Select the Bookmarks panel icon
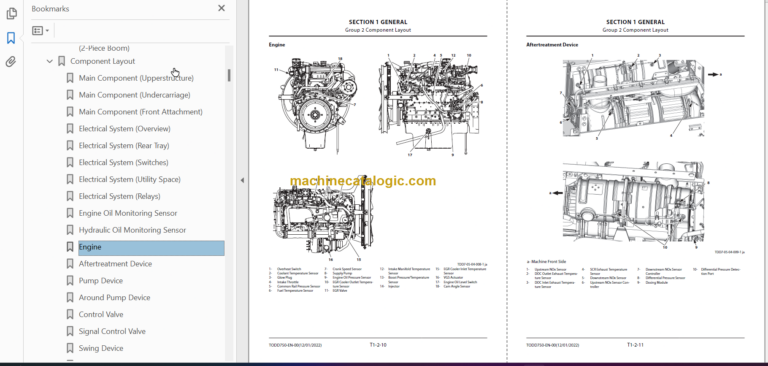This screenshot has width=768, height=366. point(11,38)
